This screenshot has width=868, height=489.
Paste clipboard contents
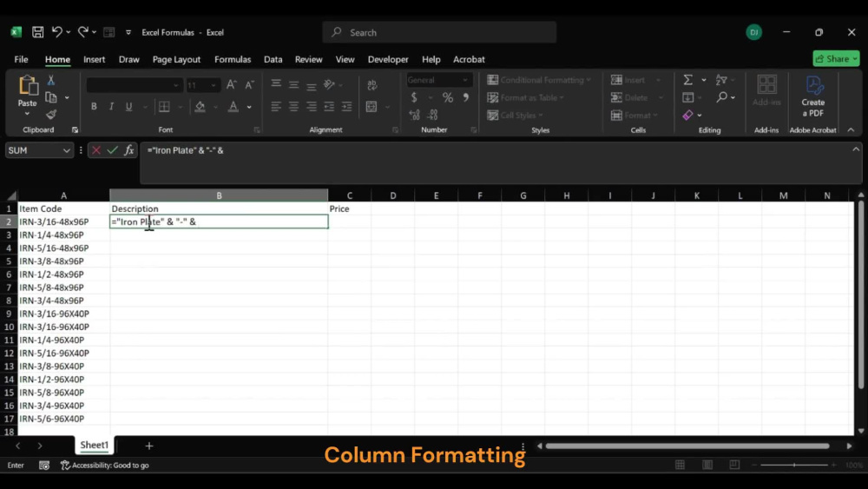27,86
